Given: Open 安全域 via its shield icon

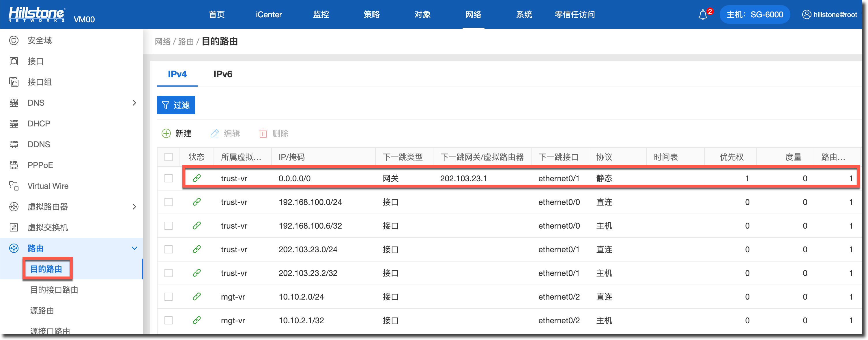Looking at the screenshot, I should (14, 40).
